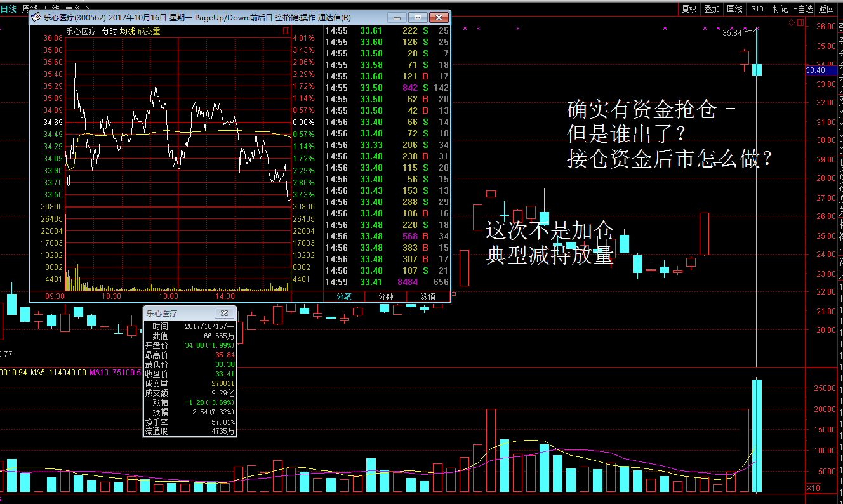Image resolution: width=843 pixels, height=504 pixels.
Task: Click the 返回 back button
Action: (826, 9)
